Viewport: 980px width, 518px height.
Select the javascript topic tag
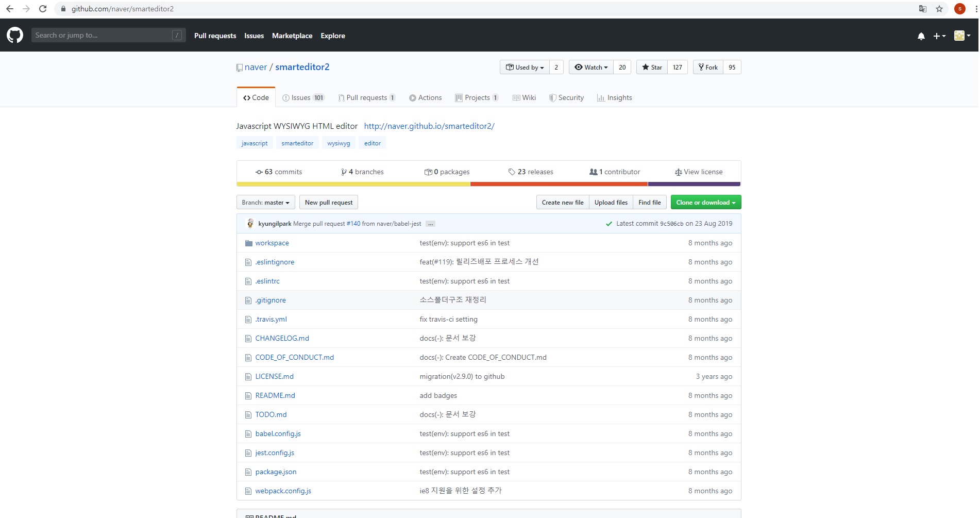point(255,143)
